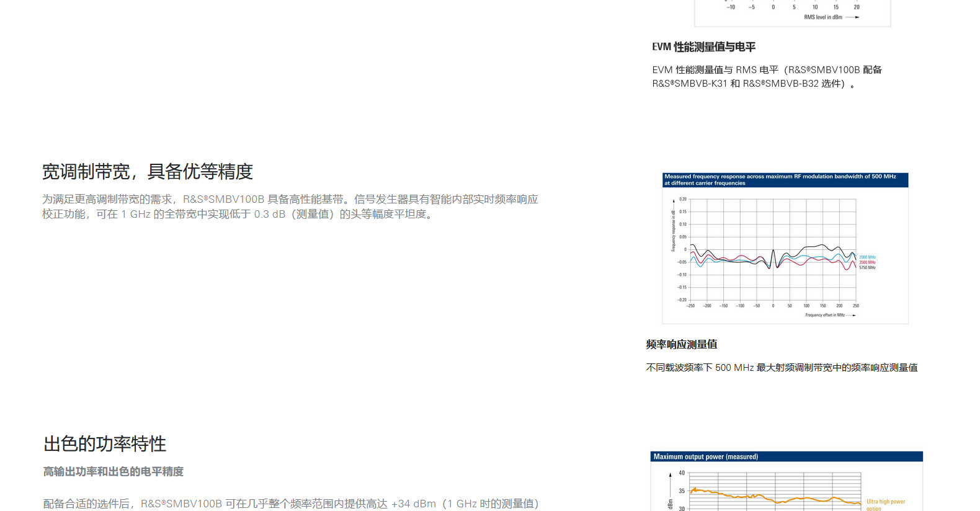Click the caption 不同载波频率下 500 MHz 最大射频调制带宽
This screenshot has width=980, height=511.
tap(782, 368)
